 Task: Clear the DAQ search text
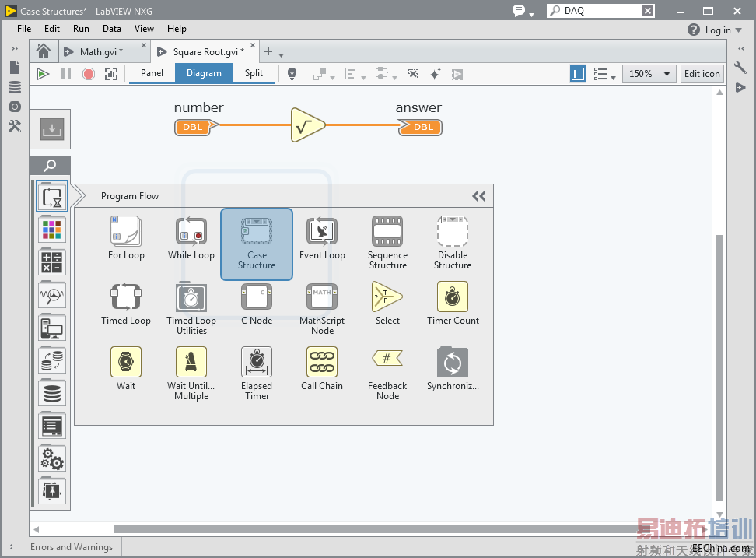click(x=648, y=11)
